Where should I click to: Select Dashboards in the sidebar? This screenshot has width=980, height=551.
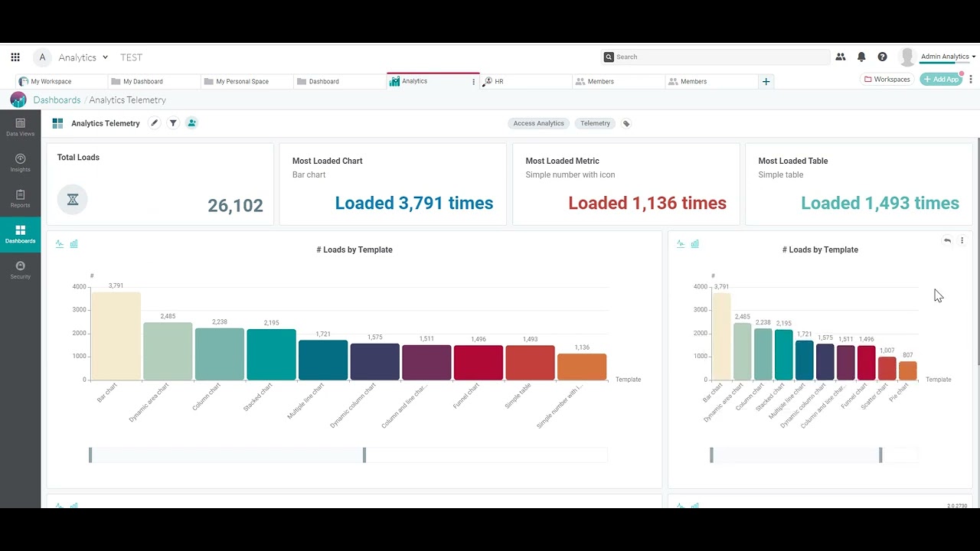click(20, 235)
